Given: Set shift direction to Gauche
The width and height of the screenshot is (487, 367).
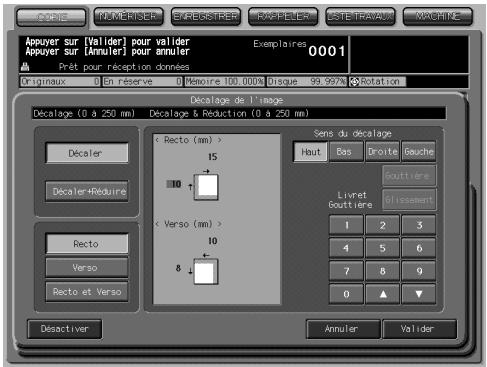Looking at the screenshot, I should click(419, 152).
